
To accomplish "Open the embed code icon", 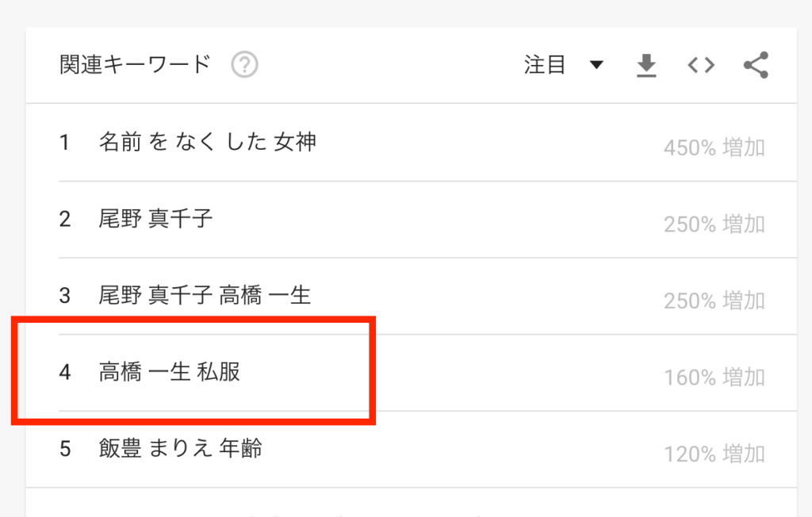I will tap(701, 66).
